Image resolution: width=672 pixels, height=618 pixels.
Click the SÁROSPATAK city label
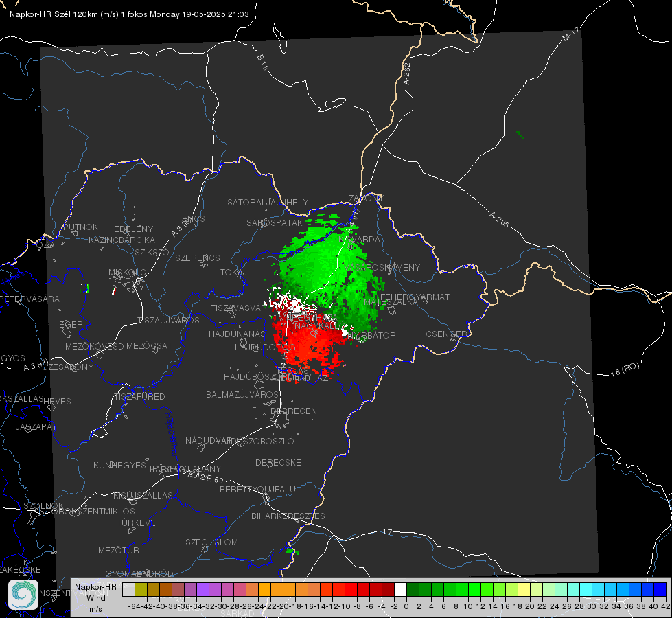tap(275, 222)
